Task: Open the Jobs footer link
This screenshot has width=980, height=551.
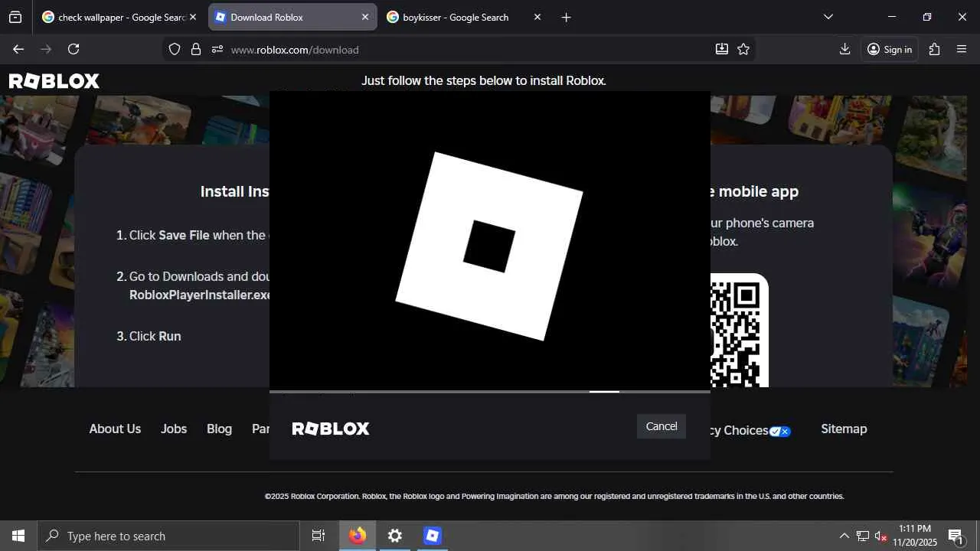Action: (174, 429)
